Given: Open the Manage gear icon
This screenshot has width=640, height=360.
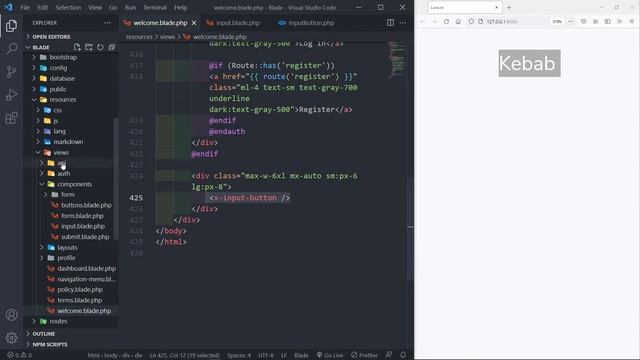Looking at the screenshot, I should click(11, 338).
